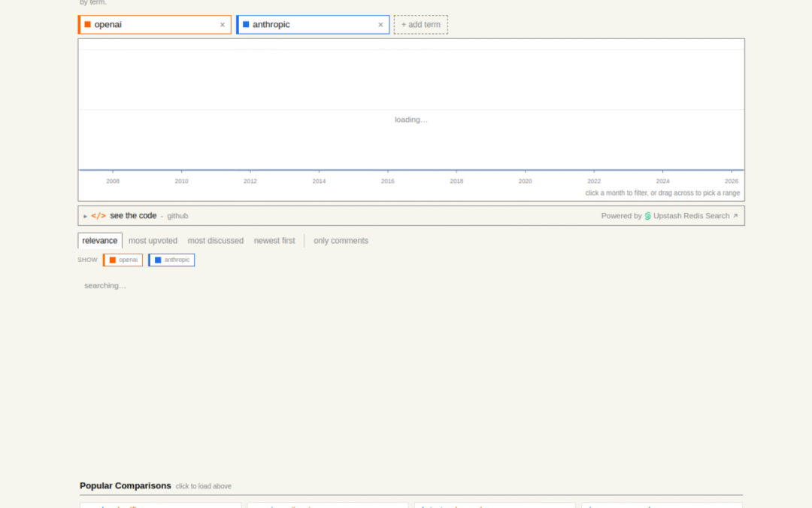
Task: Toggle the openai chip in the SHOW row
Action: pyautogui.click(x=123, y=260)
